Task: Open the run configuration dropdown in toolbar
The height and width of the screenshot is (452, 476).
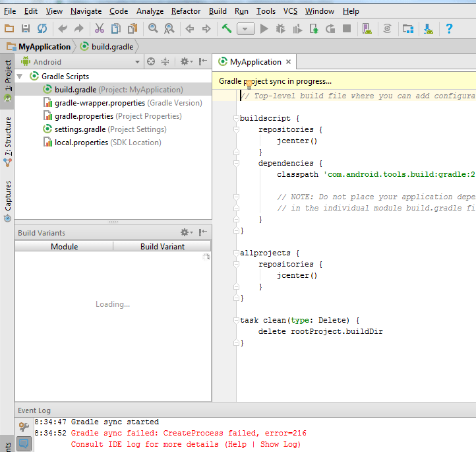Action: [x=246, y=28]
